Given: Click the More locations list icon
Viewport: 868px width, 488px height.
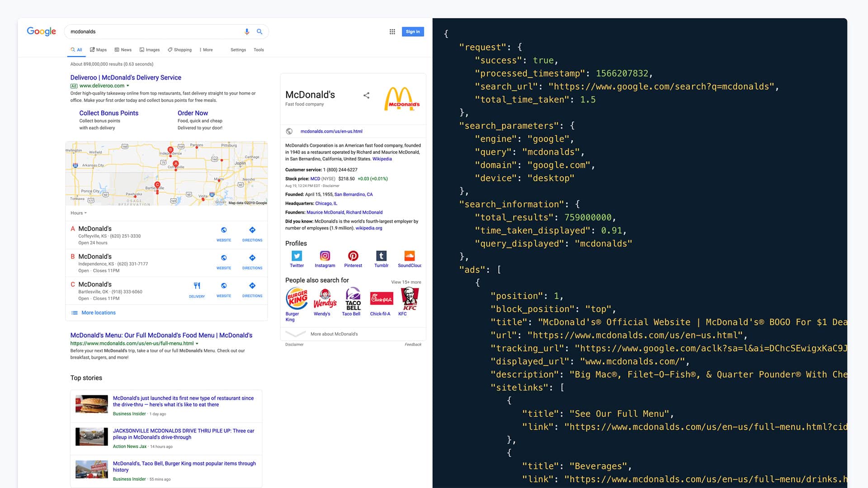Looking at the screenshot, I should (75, 313).
